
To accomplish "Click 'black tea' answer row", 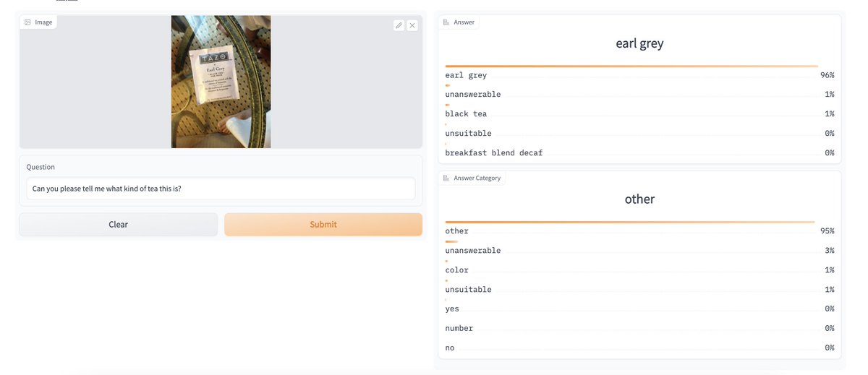I will pyautogui.click(x=639, y=114).
